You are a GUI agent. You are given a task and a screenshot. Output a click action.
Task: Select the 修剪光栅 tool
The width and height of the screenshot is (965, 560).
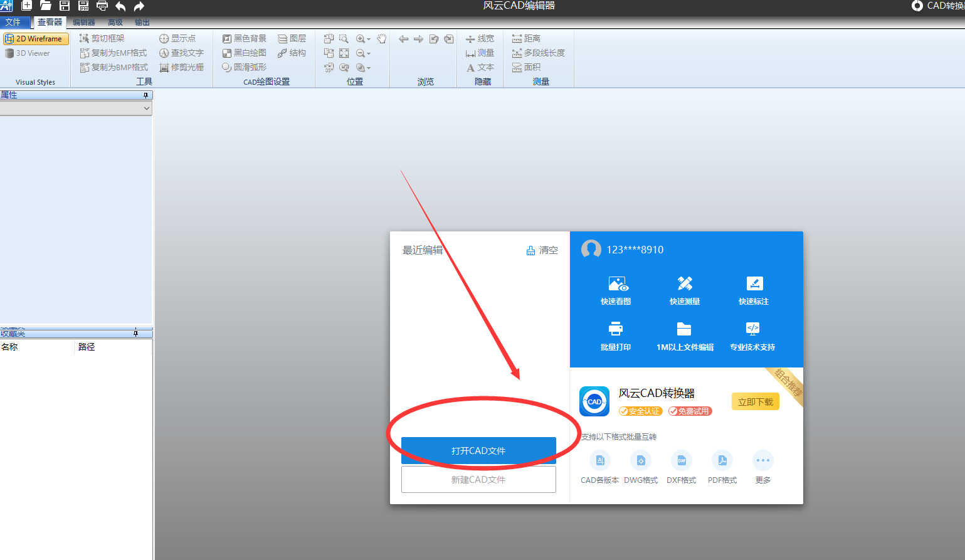(x=182, y=67)
